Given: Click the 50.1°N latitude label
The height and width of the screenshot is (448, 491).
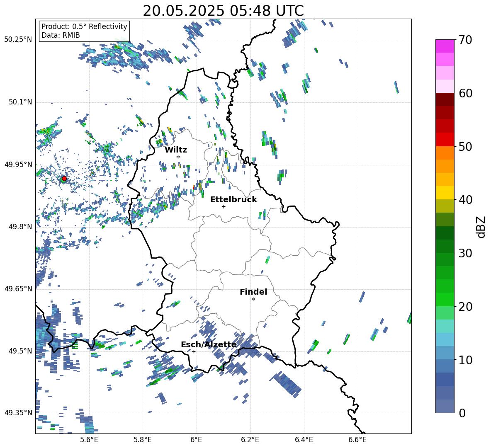Looking at the screenshot, I should click(20, 102).
